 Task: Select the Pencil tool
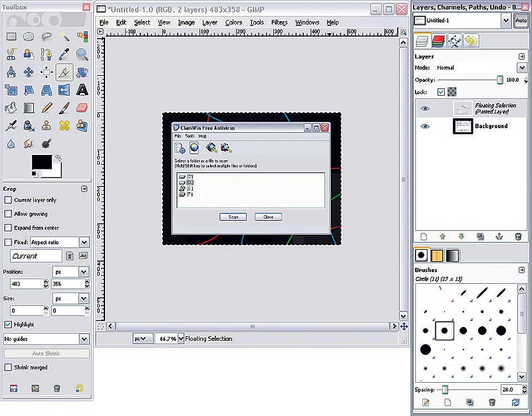[x=47, y=108]
